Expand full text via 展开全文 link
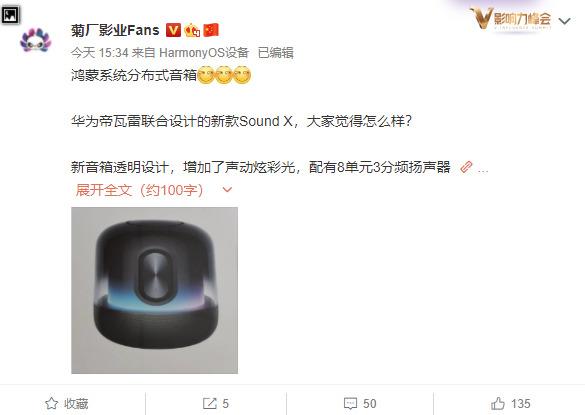 click(139, 190)
